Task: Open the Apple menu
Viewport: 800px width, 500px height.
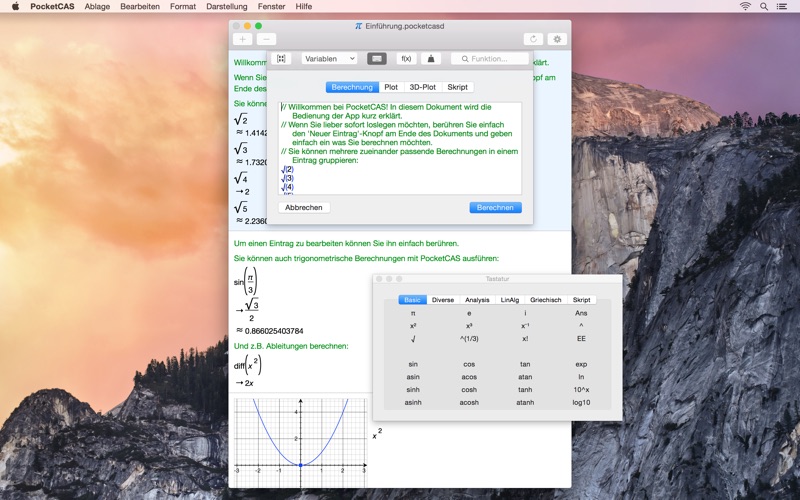Action: click(15, 7)
